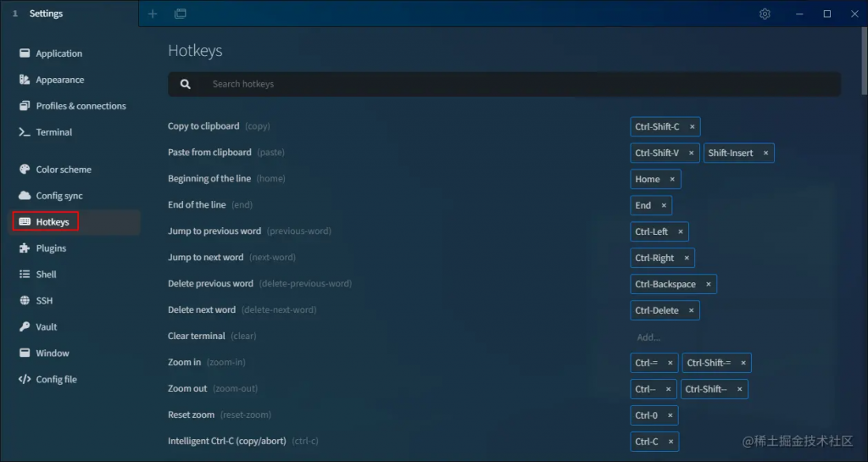Click the vertical scrollbar thumb
The width and height of the screenshot is (868, 462).
point(865,61)
